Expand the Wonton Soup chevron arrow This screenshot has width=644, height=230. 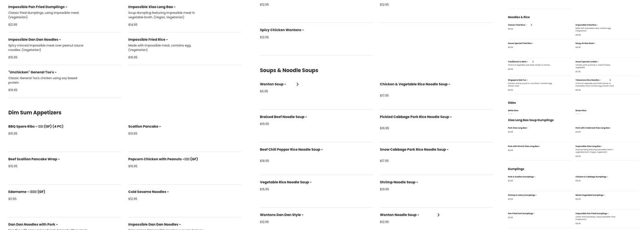click(298, 84)
